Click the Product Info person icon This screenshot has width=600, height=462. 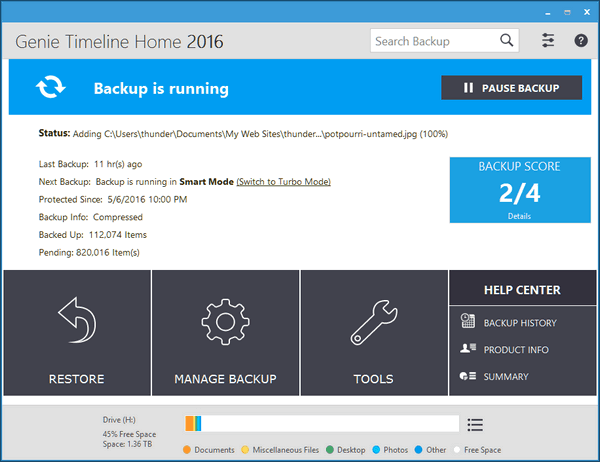tap(468, 348)
